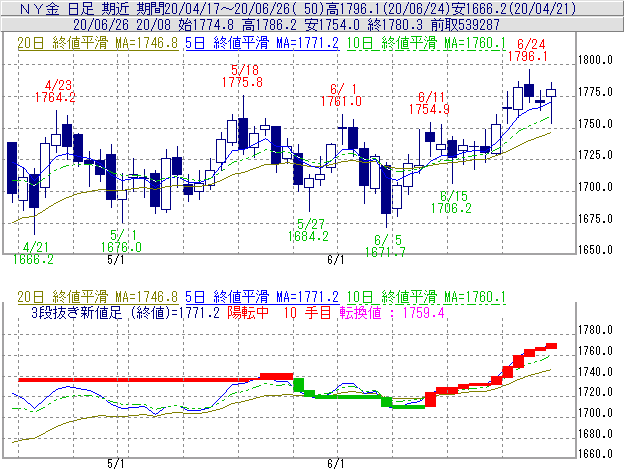Click the 1780.0 axis label lower chart

tap(595, 330)
